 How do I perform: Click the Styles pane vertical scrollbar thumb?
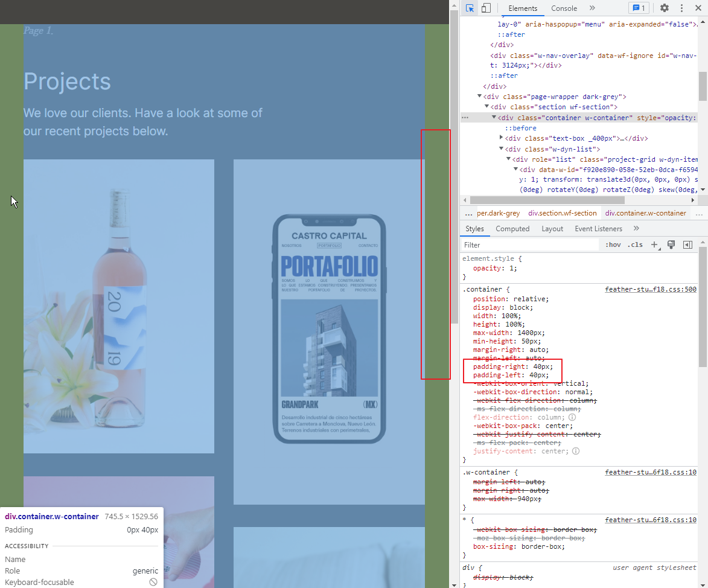tap(703, 307)
